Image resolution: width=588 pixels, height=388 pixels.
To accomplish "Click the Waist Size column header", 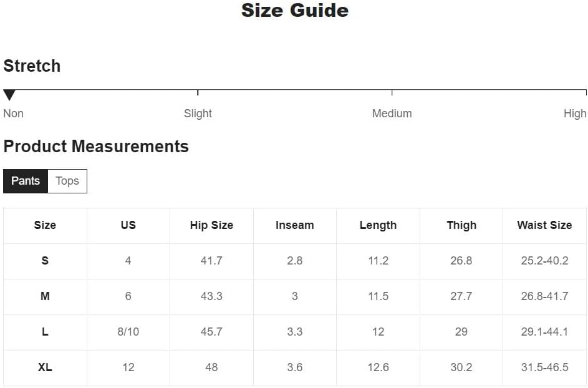I will 544,226.
